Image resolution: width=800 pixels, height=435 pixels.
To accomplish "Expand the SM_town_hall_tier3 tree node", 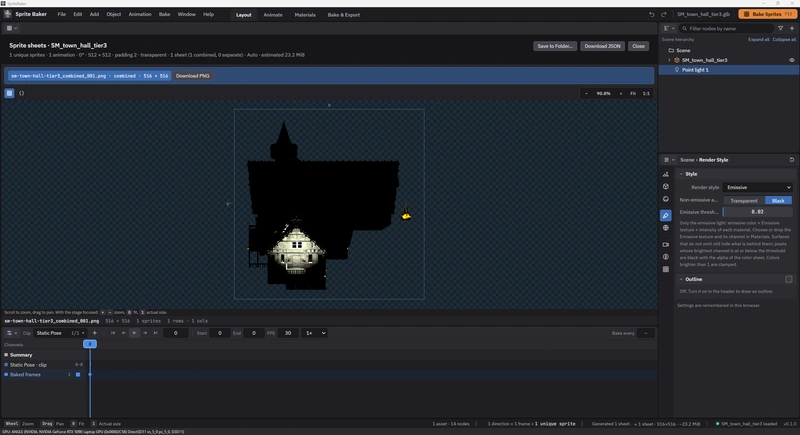I will [x=669, y=60].
